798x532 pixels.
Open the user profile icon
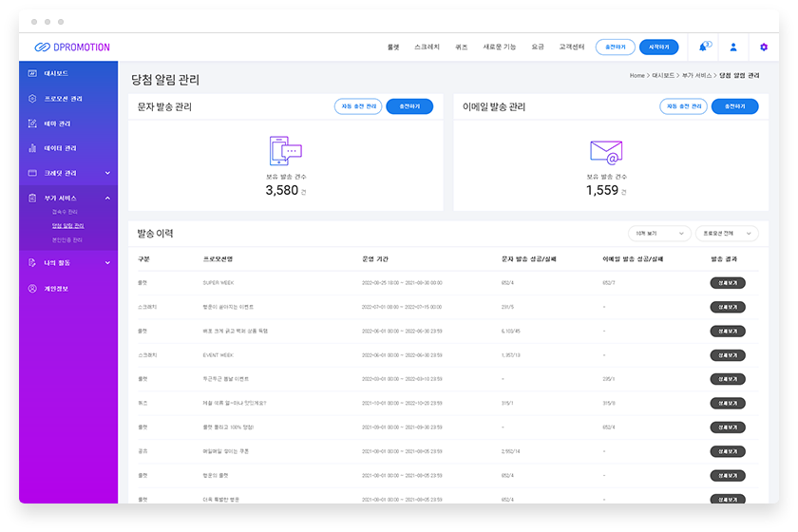[733, 47]
